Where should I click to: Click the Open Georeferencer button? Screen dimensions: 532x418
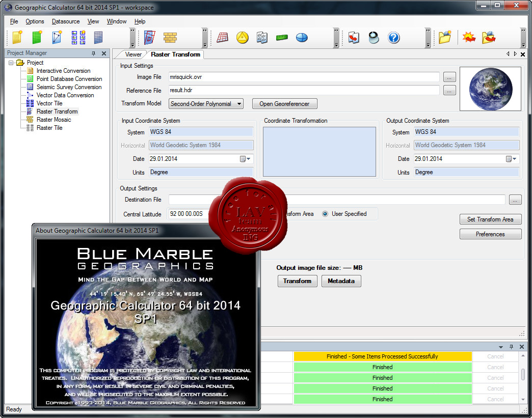(x=285, y=104)
